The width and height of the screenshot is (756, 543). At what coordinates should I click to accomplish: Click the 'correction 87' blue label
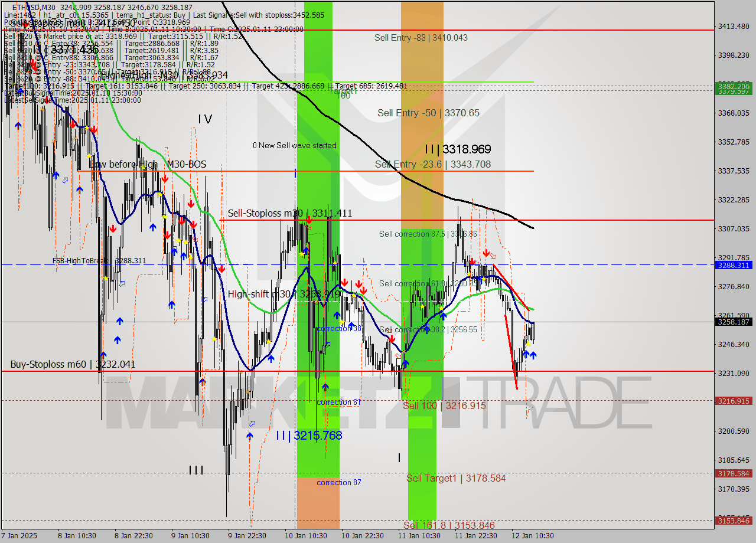coord(339,483)
